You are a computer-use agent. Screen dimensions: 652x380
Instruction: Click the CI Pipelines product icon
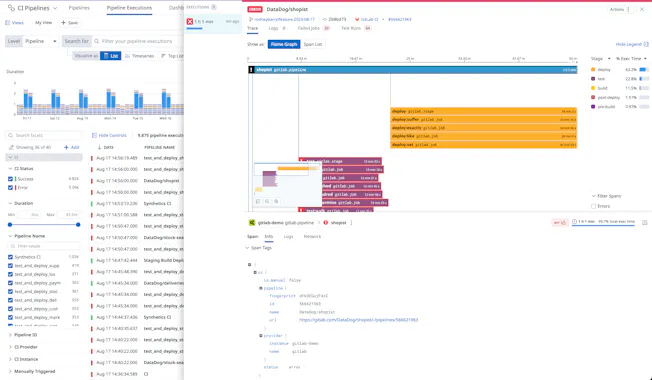pyautogui.click(x=11, y=8)
